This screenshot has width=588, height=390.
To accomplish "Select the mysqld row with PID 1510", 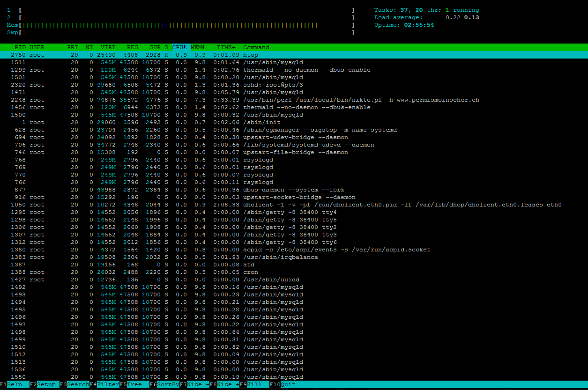I will coord(294,347).
